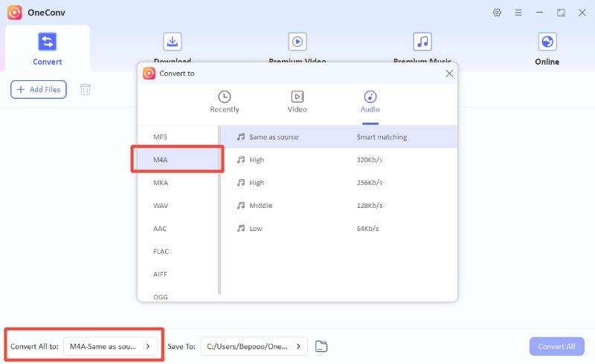Choose Same as source quality row
The height and width of the screenshot is (364, 595).
[x=339, y=137]
